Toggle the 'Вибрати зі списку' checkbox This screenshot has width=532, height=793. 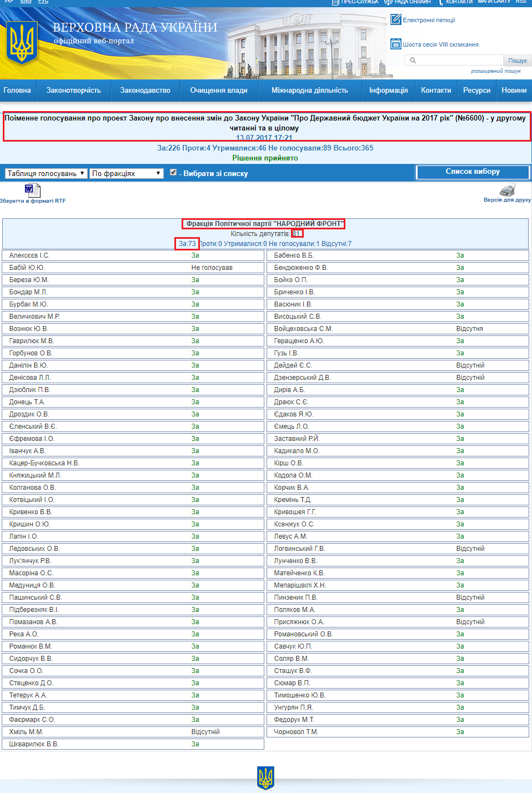pyautogui.click(x=173, y=173)
